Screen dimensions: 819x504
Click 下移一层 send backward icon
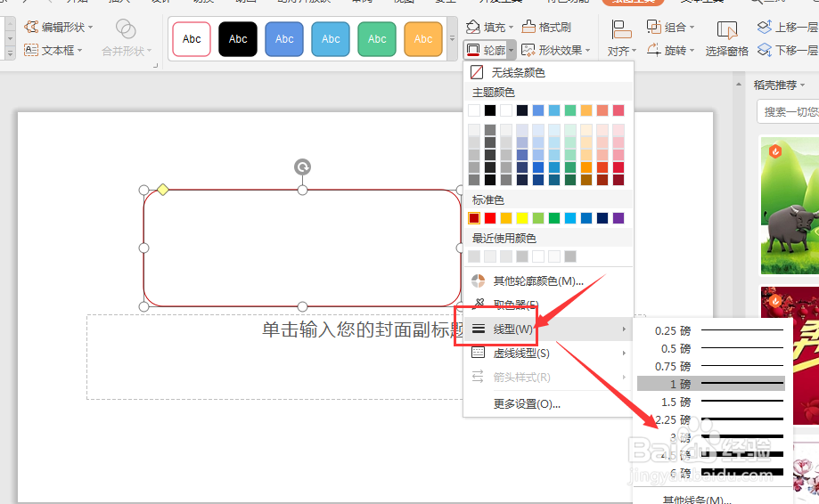[764, 50]
